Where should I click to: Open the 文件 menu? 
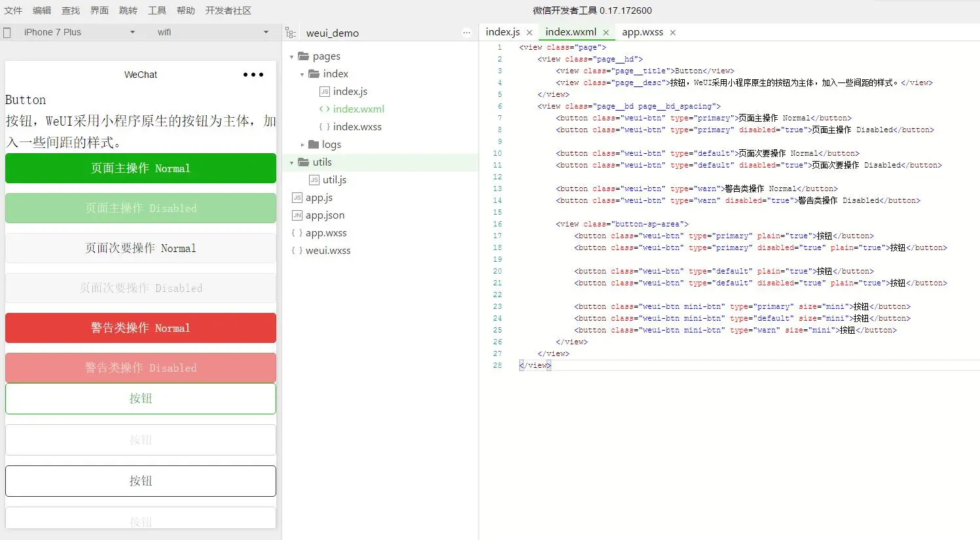pos(13,10)
